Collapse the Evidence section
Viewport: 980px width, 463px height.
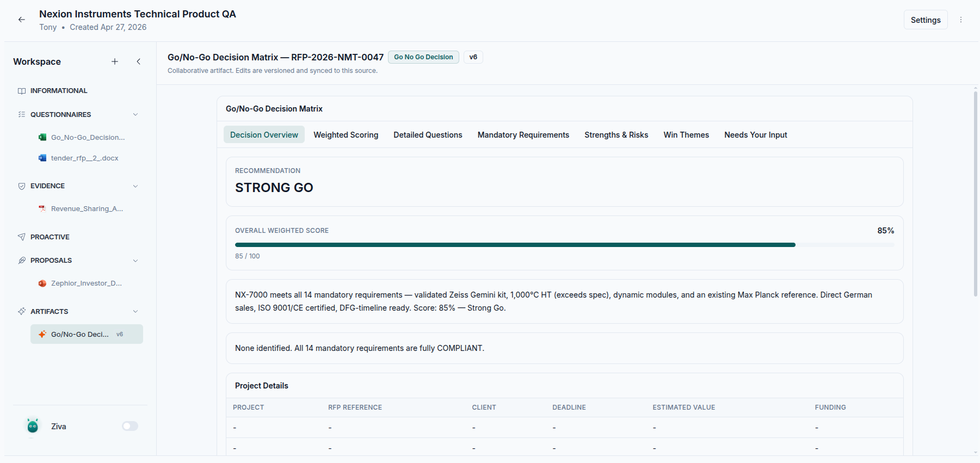(135, 186)
